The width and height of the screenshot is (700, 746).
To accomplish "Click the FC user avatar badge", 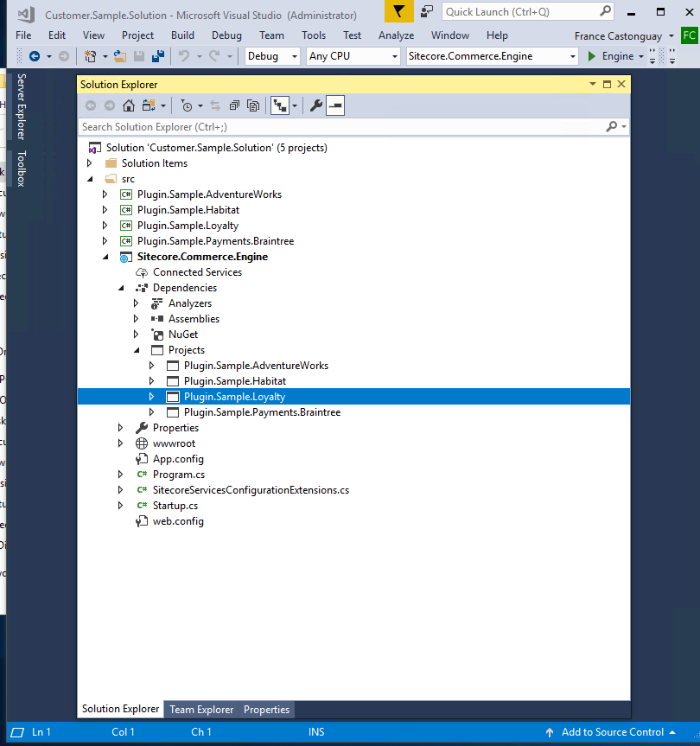I will click(x=689, y=35).
